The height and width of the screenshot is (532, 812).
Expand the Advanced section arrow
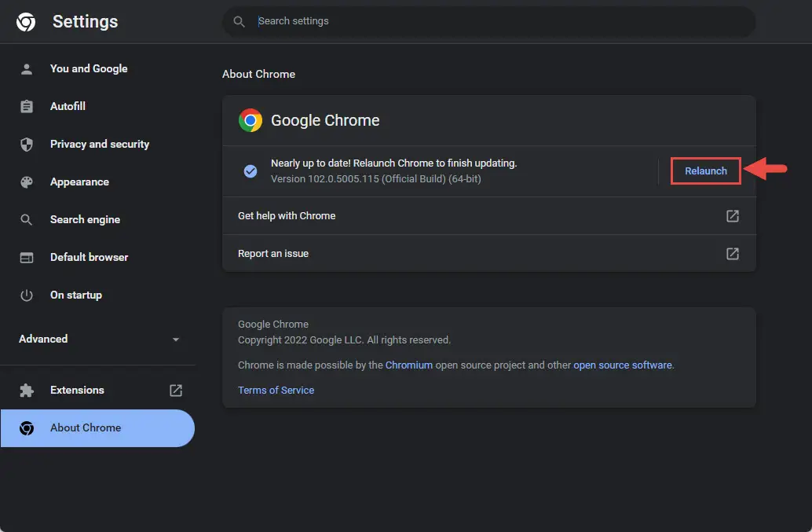click(176, 339)
